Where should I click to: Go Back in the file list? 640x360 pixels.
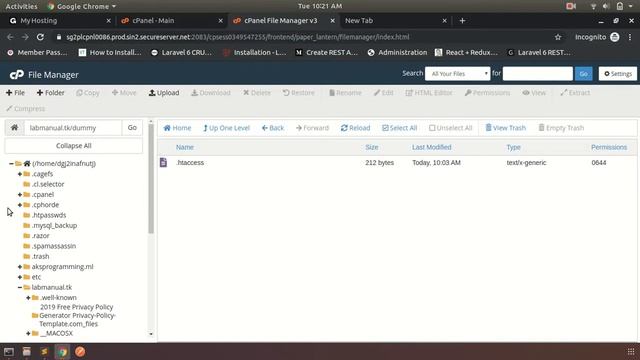273,128
